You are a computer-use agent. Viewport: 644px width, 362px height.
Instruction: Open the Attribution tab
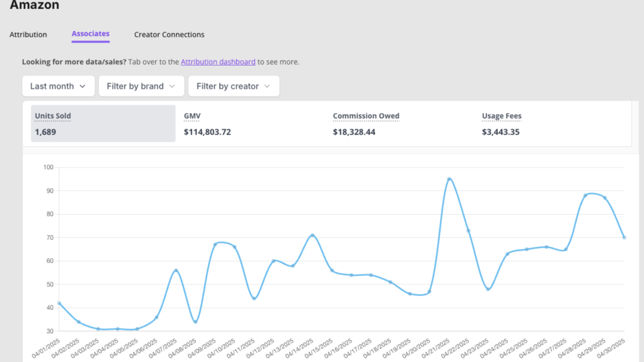tap(28, 35)
